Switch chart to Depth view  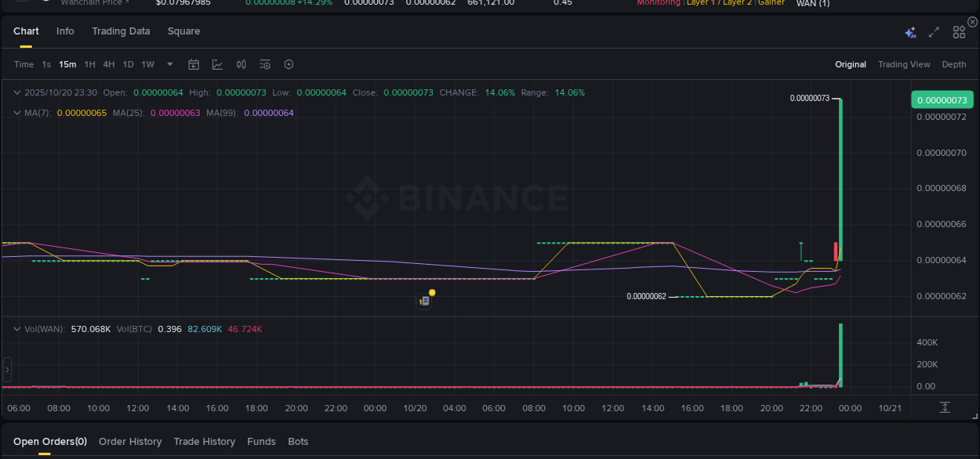click(x=954, y=64)
